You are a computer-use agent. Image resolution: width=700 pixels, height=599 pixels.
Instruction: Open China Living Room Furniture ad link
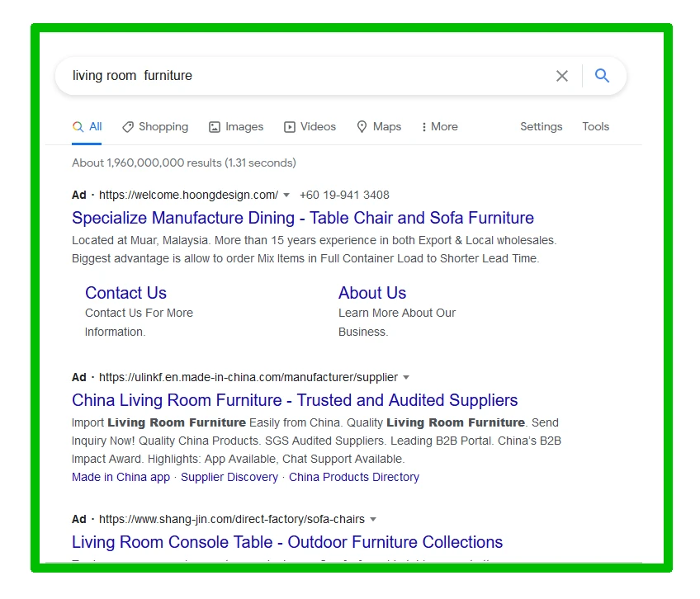click(295, 401)
